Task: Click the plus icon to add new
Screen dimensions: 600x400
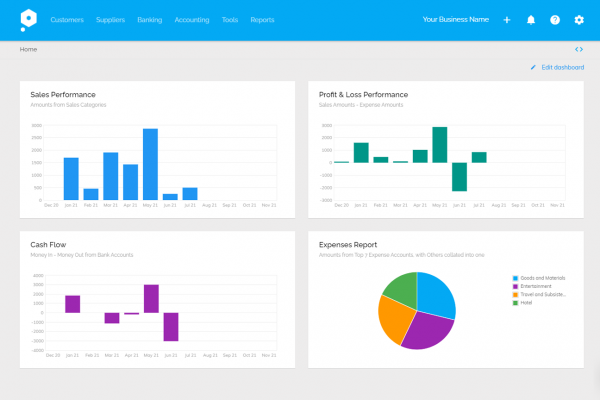Action: click(x=507, y=19)
